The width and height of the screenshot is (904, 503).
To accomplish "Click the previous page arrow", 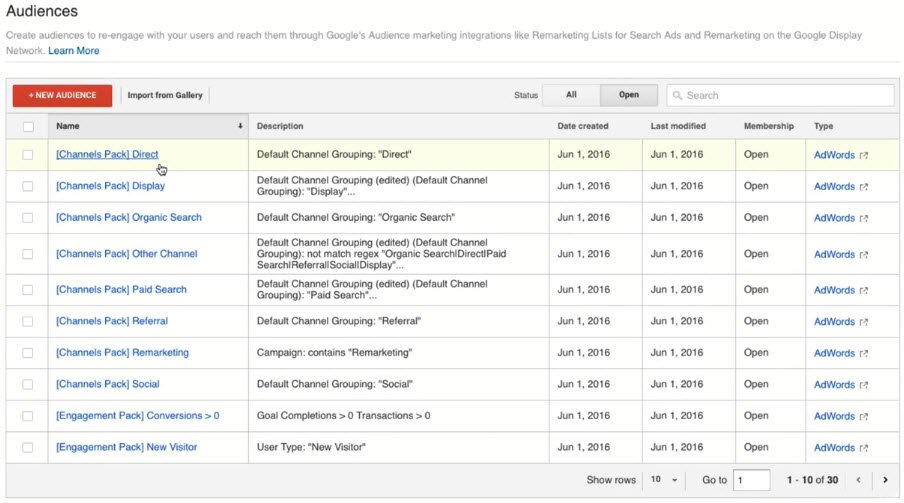I will [858, 480].
